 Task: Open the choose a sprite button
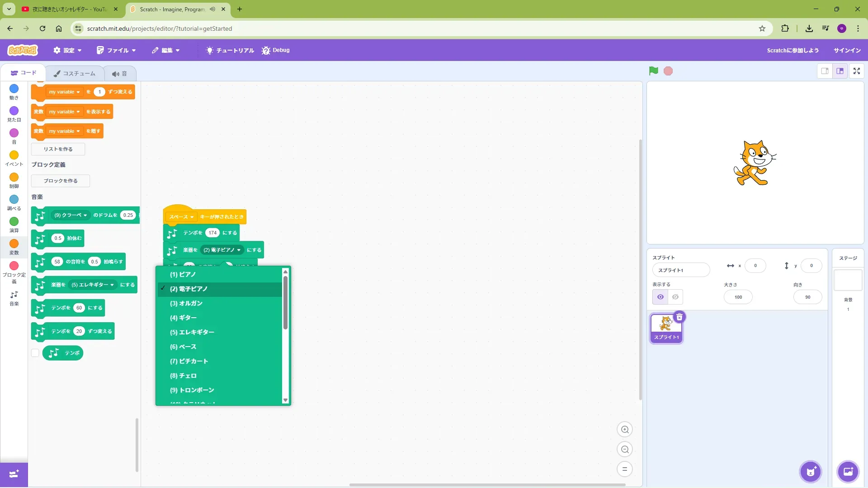coord(810,472)
